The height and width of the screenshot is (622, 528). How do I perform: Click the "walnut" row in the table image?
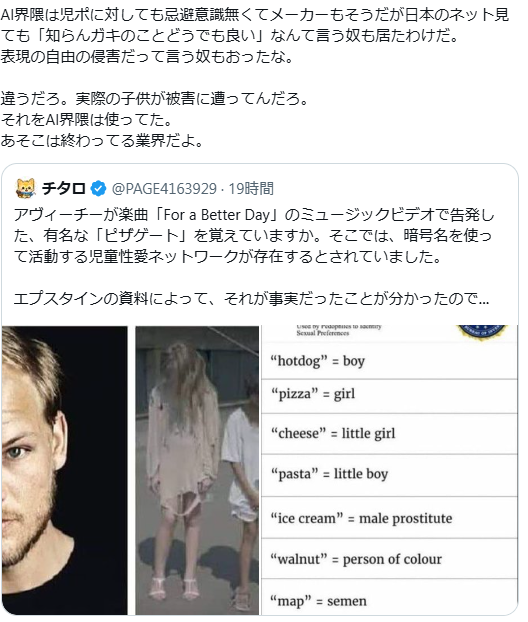tap(390, 559)
